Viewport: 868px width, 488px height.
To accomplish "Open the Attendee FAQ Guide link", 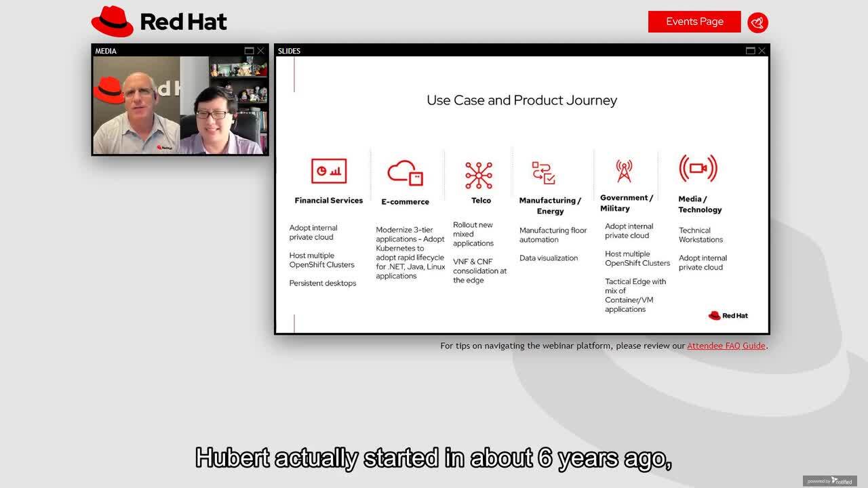I will coord(726,346).
